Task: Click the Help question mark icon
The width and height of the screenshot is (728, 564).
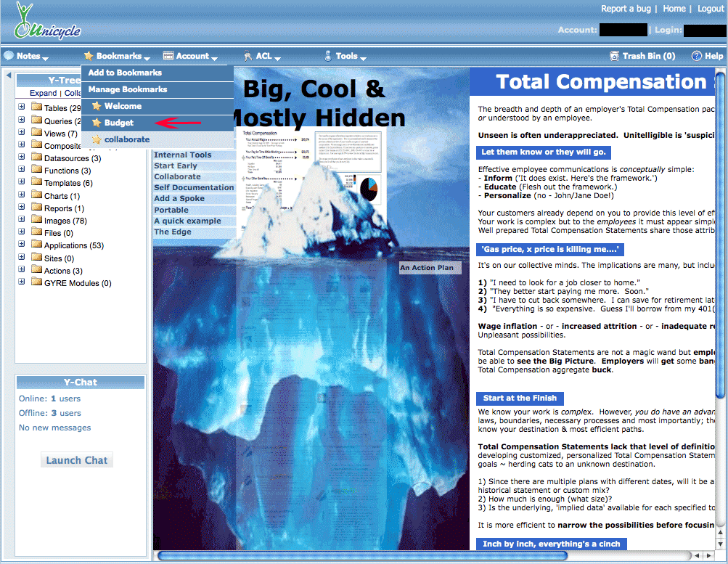Action: 697,56
